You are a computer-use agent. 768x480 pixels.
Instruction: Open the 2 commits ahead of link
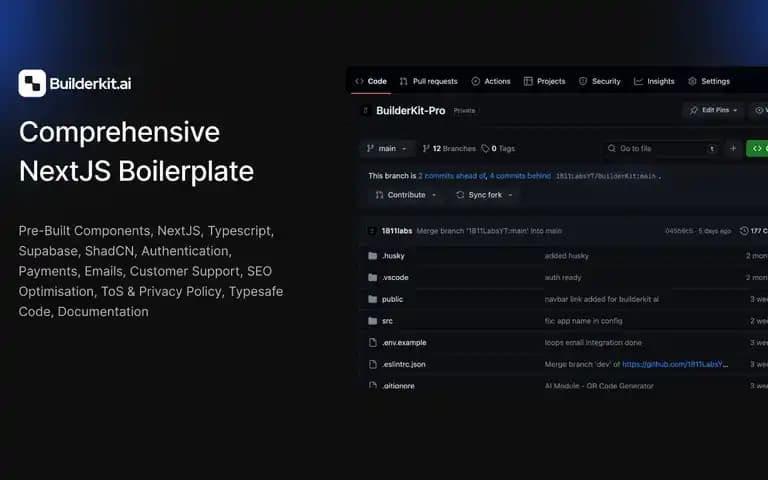coord(452,176)
